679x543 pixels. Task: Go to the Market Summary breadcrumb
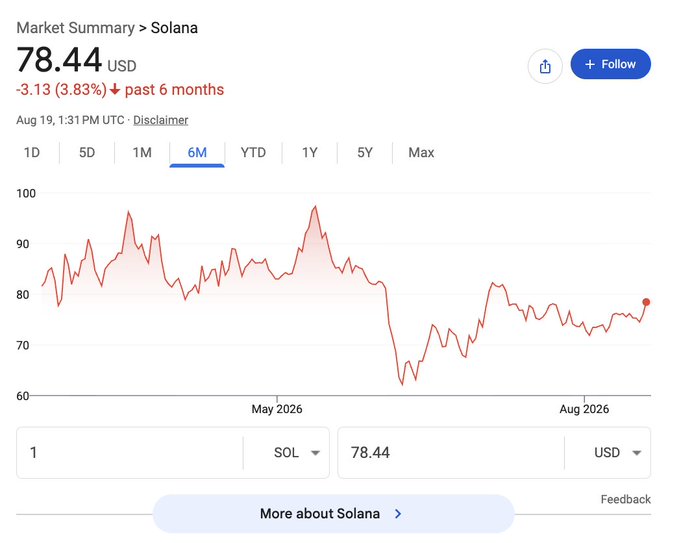75,28
